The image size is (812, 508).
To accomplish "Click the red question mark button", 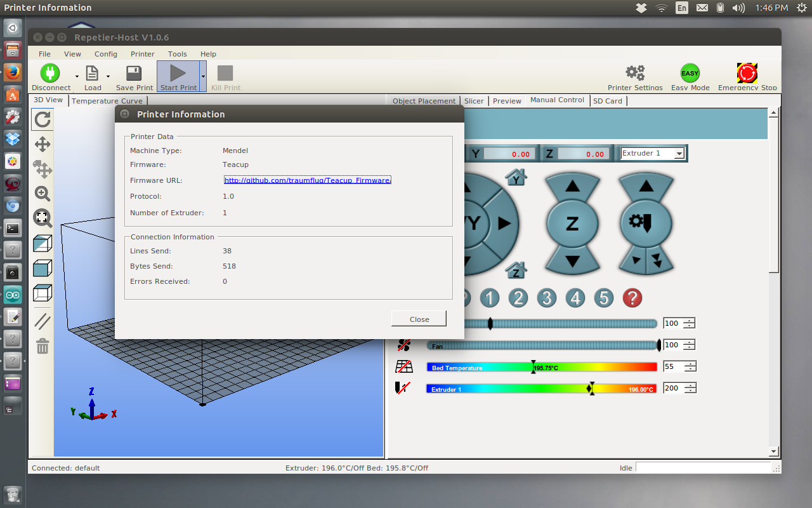I will (x=632, y=298).
